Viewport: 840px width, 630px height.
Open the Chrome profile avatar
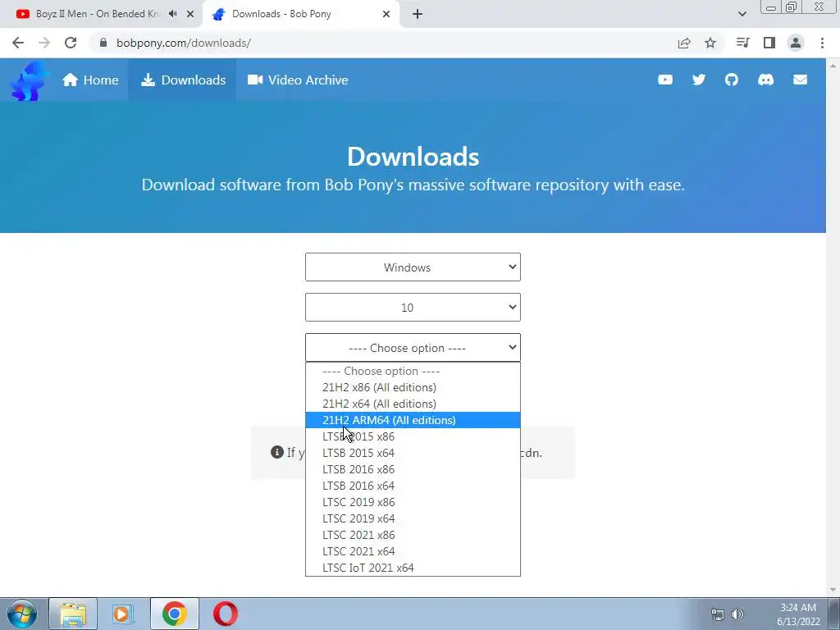click(x=796, y=43)
